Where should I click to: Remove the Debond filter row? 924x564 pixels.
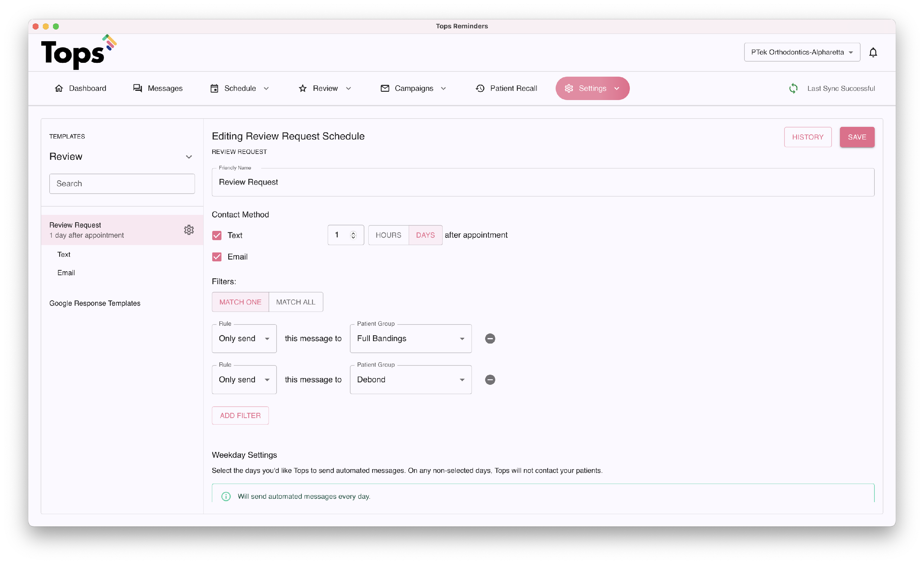point(490,380)
